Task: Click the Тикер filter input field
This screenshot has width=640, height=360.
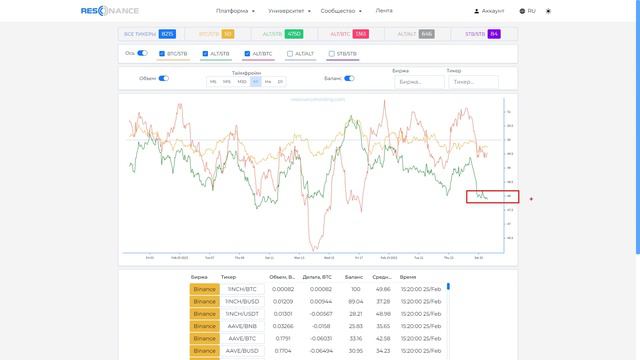Action: pos(473,82)
